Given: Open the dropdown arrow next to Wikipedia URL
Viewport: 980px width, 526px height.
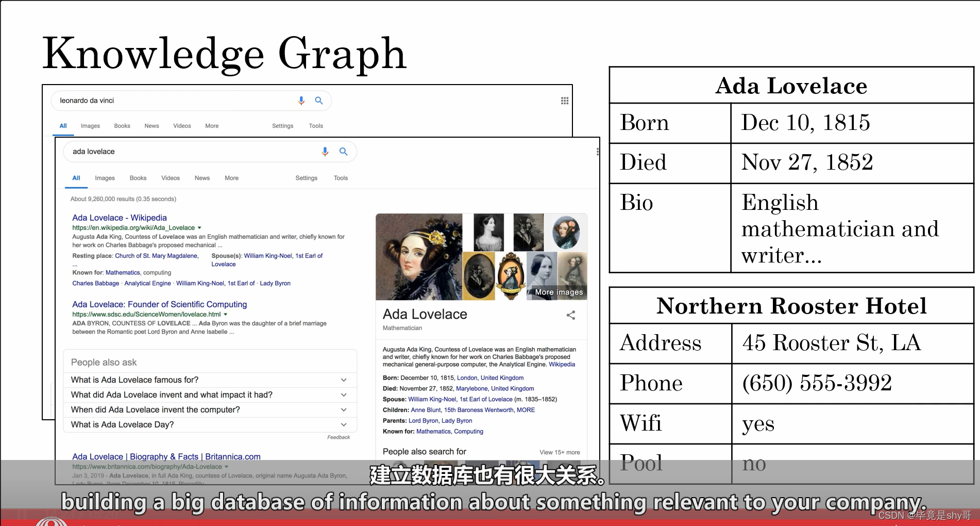Looking at the screenshot, I should 199,227.
